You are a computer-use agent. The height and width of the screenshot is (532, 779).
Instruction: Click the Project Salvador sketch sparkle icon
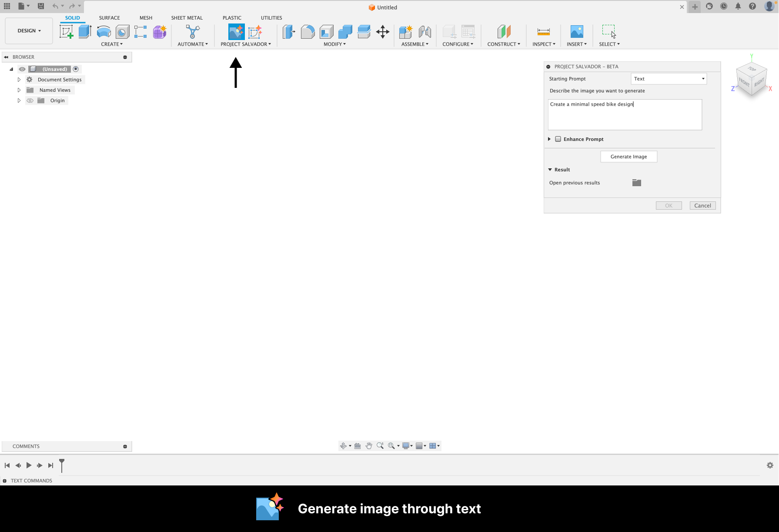[x=255, y=32]
